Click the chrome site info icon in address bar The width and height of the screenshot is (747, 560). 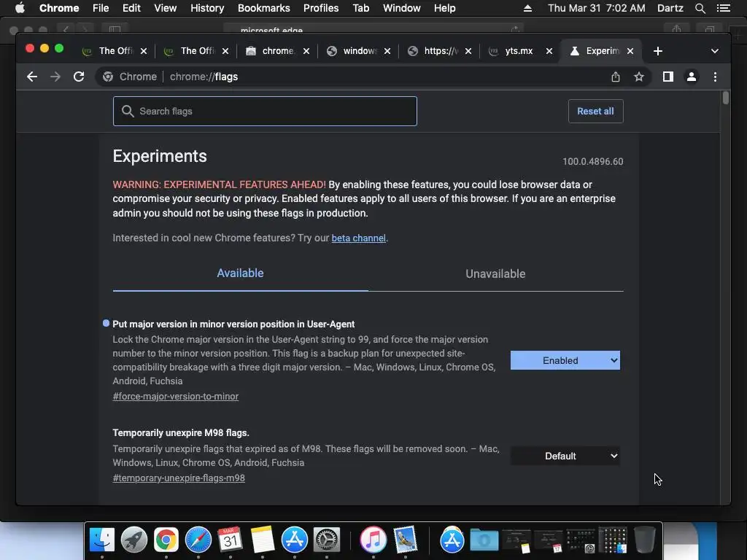coord(108,77)
